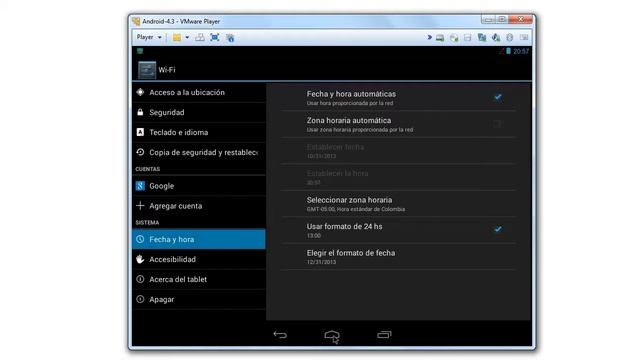
Task: Click the yellow power/suspend icon in VMware toolbar
Action: coord(177,38)
